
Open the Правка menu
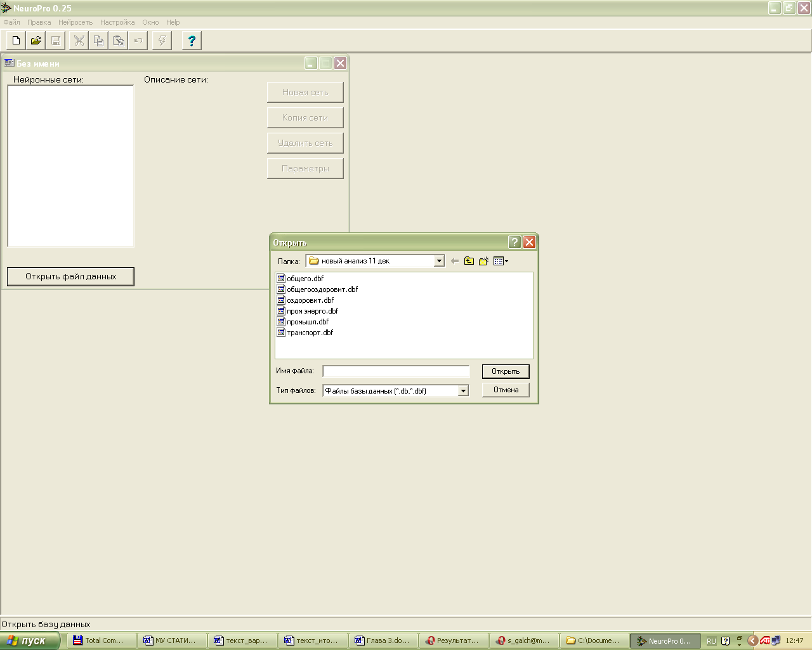(x=39, y=22)
